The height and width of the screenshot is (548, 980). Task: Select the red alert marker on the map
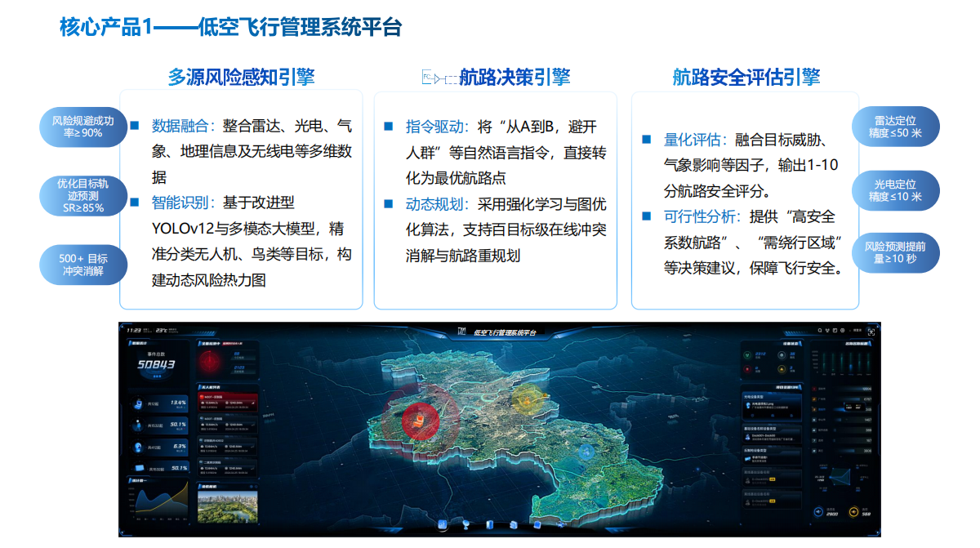point(420,420)
